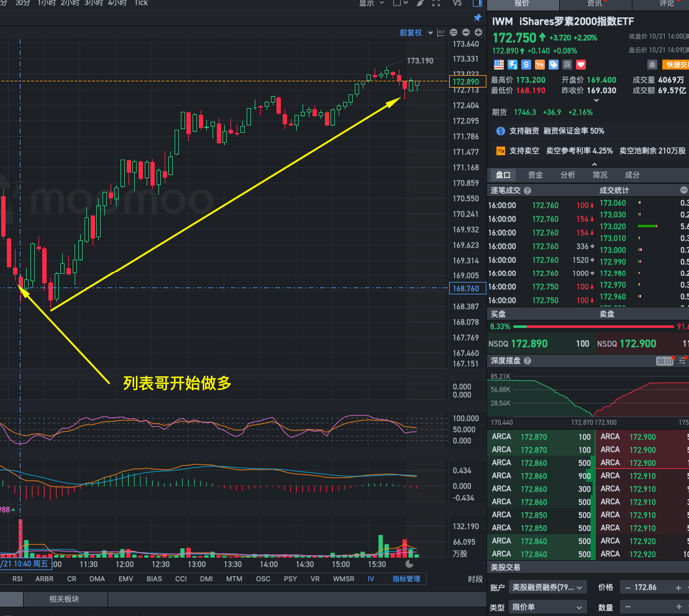Click the gray notes icon

pos(567,65)
